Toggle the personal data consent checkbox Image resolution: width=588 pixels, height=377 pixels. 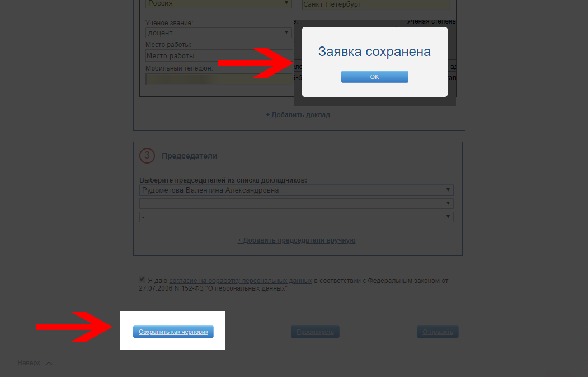coord(142,279)
